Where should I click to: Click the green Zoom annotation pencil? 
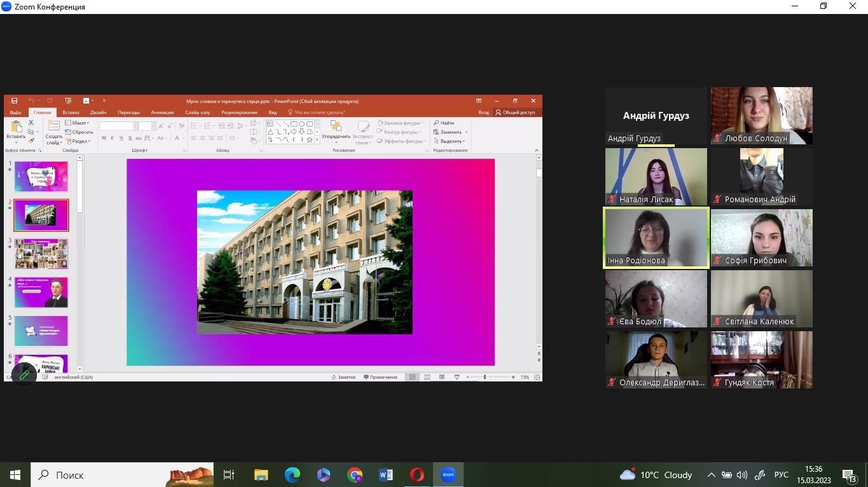pyautogui.click(x=25, y=374)
